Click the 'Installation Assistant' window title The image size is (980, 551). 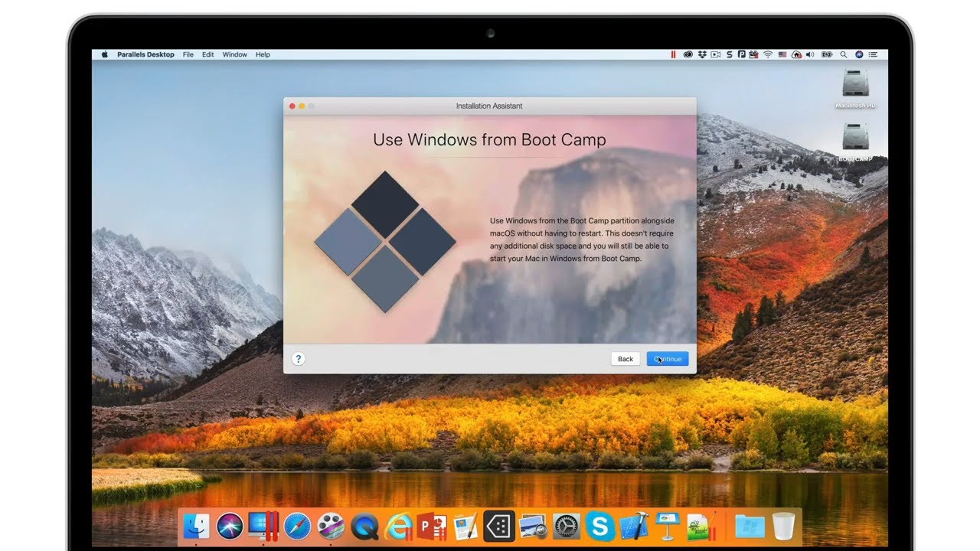click(x=489, y=106)
